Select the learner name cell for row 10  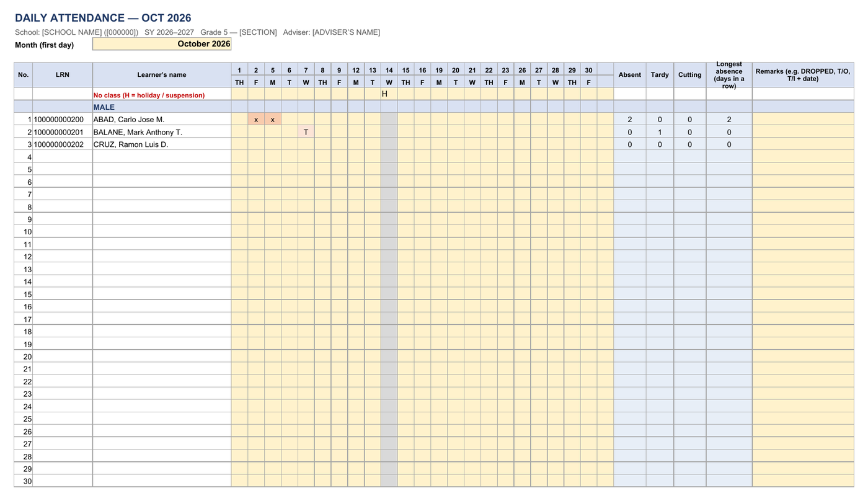pyautogui.click(x=162, y=232)
